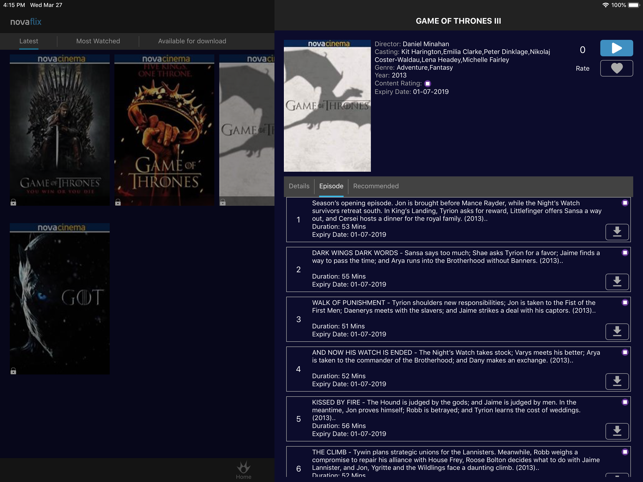Click the genre Adventure,Fantasy
Viewport: 643px width, 482px height.
click(425, 68)
